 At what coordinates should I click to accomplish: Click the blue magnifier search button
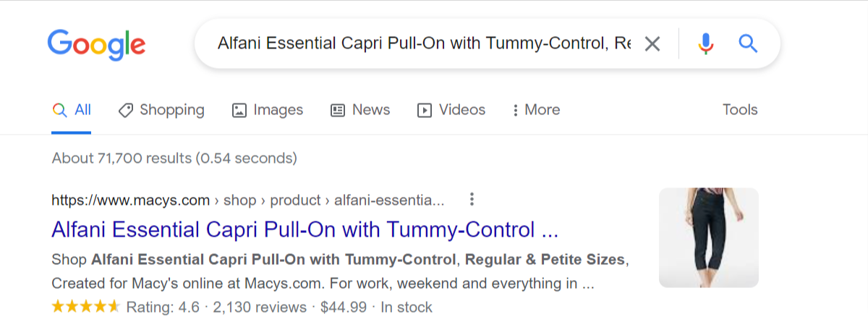[748, 44]
